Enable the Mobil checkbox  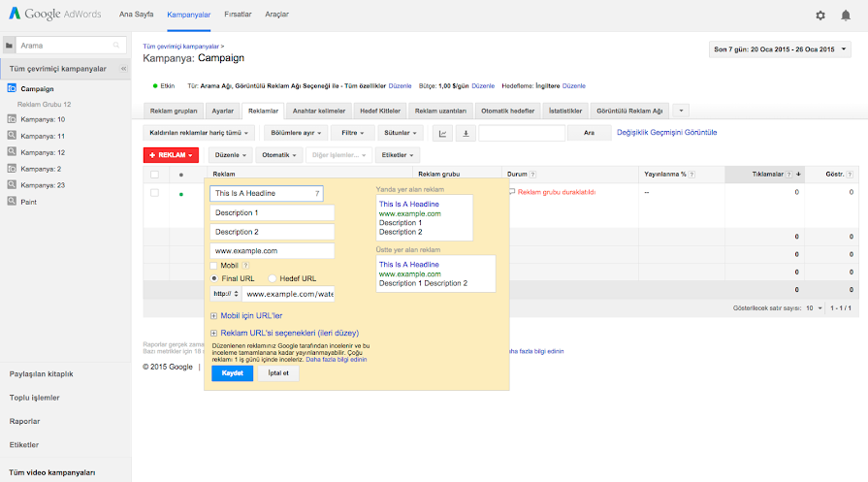pyautogui.click(x=213, y=266)
